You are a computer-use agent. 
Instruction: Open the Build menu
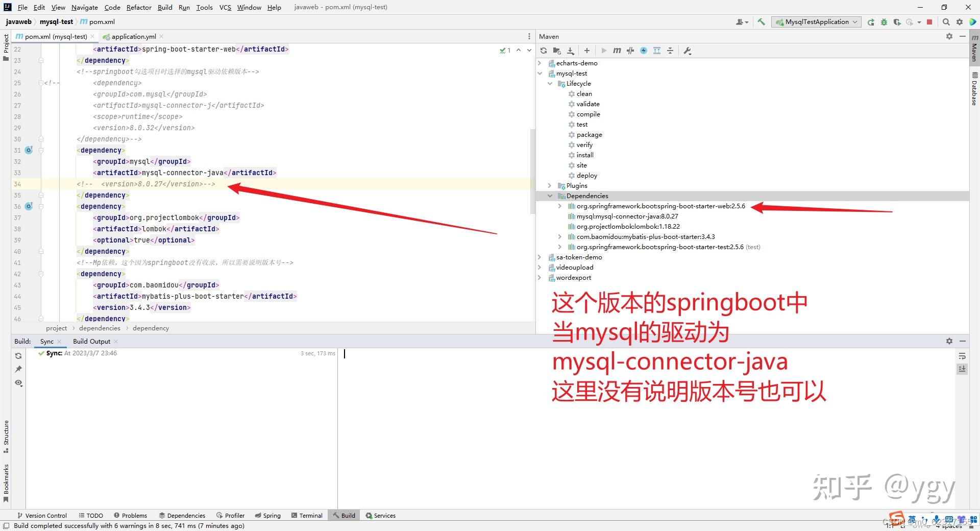point(164,7)
